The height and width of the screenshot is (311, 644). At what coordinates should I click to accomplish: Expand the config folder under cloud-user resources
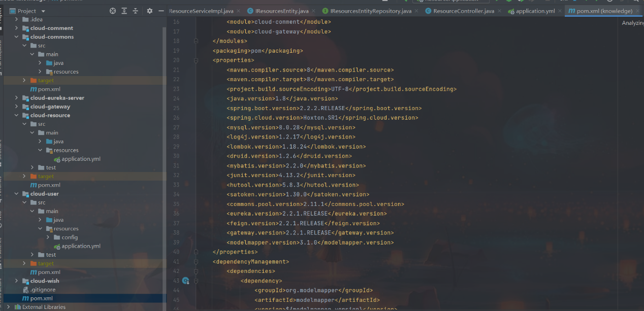click(48, 237)
